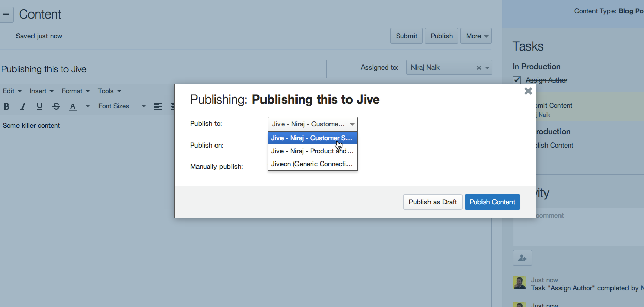Viewport: 644px width, 307px height.
Task: Click the Submit button
Action: click(406, 36)
